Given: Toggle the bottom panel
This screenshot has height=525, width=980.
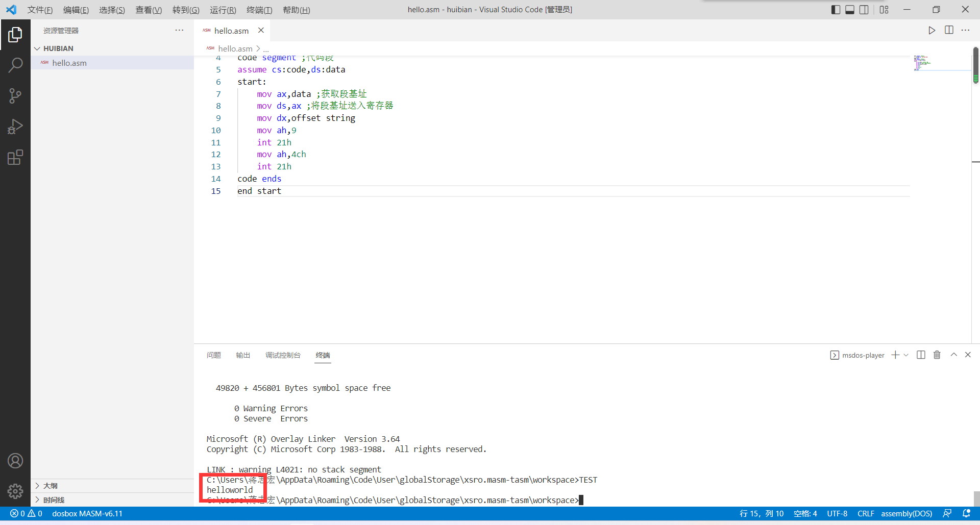Looking at the screenshot, I should click(850, 10).
